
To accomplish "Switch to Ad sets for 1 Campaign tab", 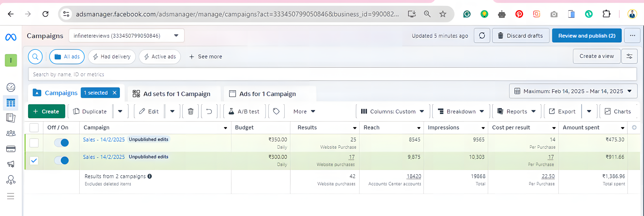I will tap(172, 94).
